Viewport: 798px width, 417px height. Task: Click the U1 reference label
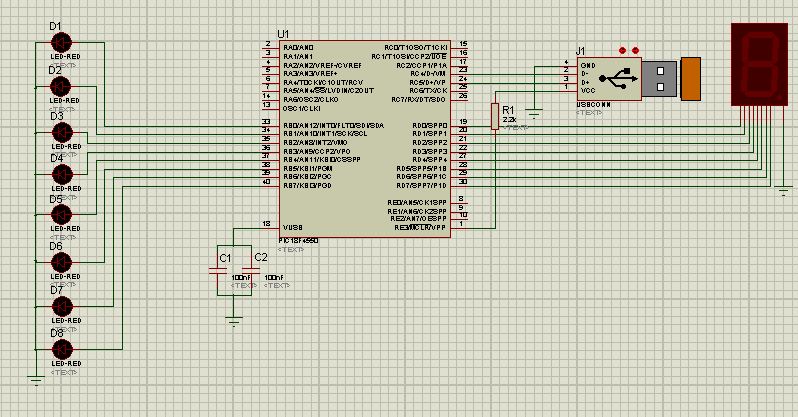click(283, 34)
